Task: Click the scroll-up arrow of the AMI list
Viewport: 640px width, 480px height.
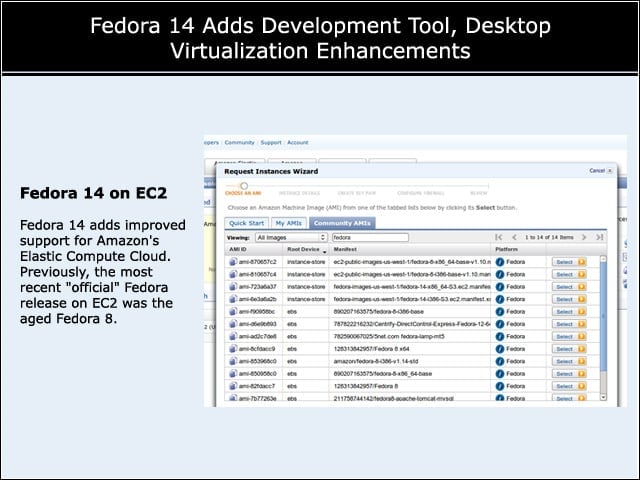Action: click(x=603, y=259)
